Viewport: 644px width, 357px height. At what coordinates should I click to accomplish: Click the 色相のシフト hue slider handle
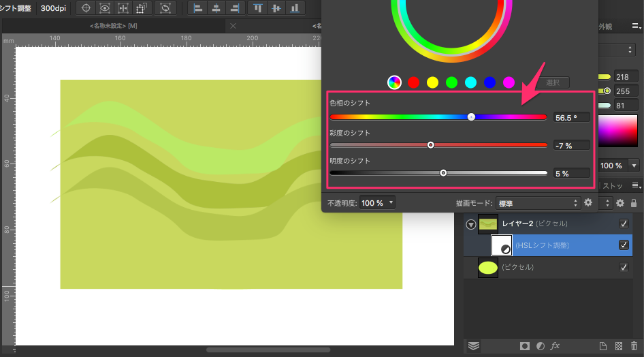point(471,117)
